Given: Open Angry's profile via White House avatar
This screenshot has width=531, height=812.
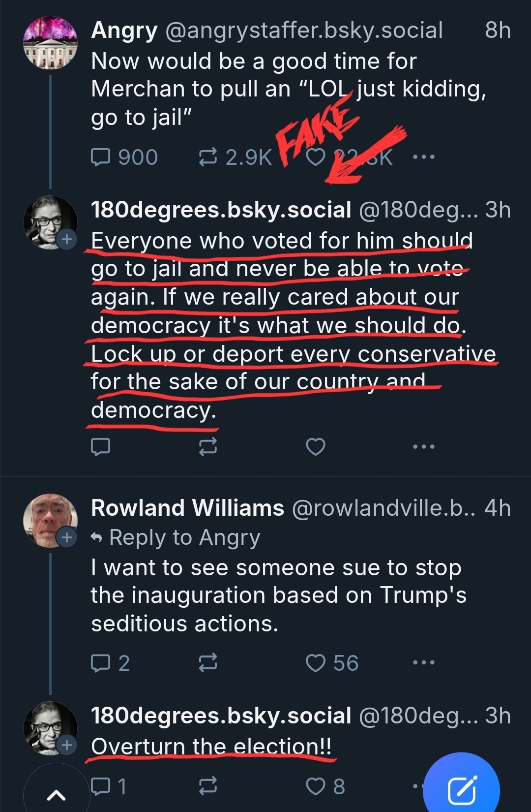Looking at the screenshot, I should tap(50, 42).
